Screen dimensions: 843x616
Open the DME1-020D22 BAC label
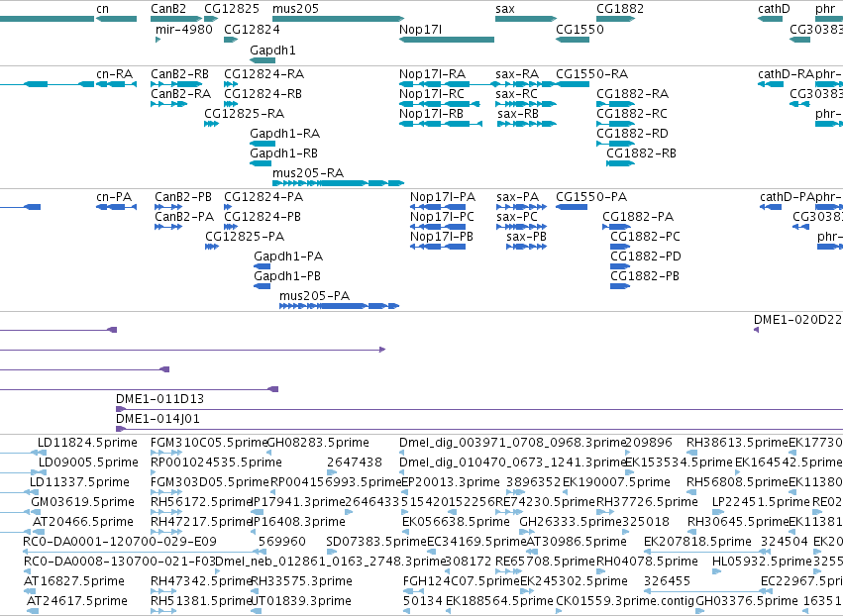coord(797,320)
